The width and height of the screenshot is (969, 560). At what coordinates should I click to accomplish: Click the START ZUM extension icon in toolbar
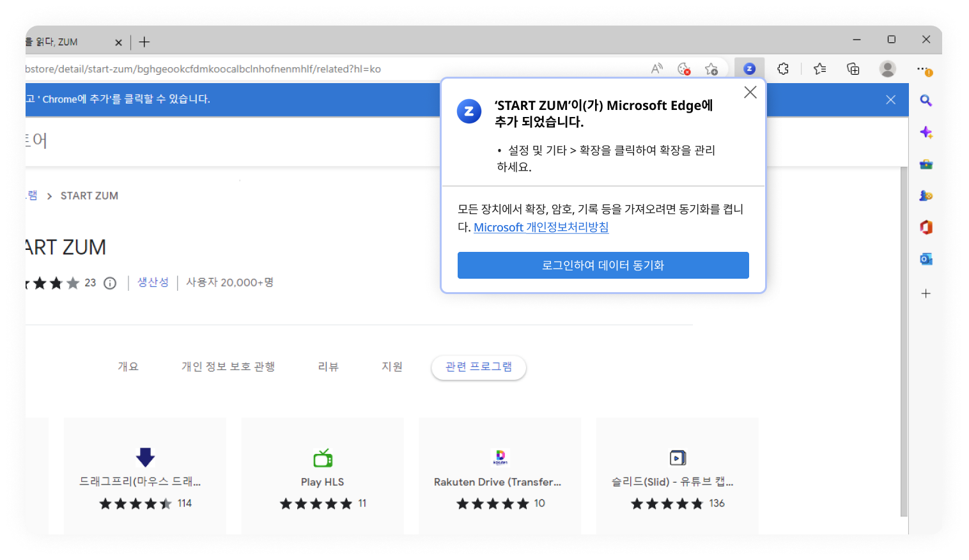[749, 68]
